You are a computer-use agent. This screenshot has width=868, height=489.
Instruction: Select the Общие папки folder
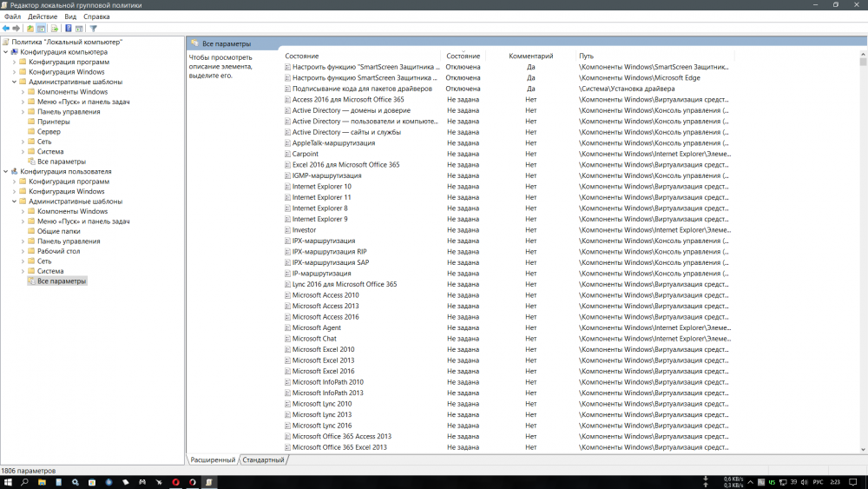pos(59,232)
